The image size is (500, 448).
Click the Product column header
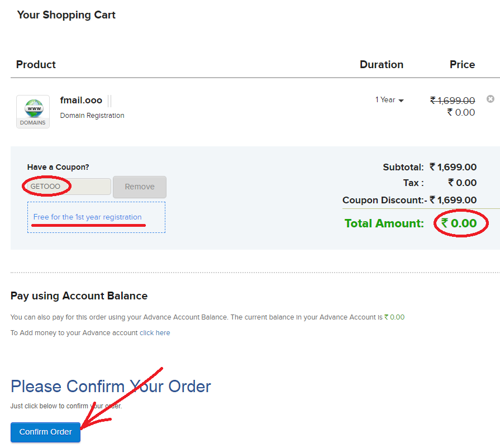[x=36, y=64]
